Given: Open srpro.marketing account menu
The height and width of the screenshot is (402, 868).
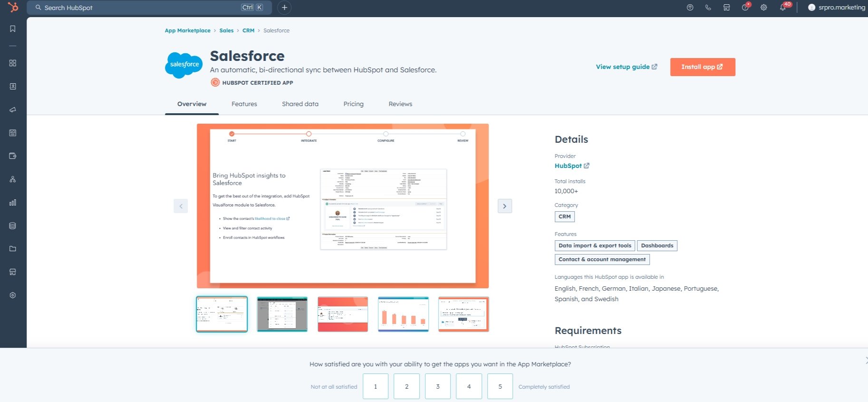Looking at the screenshot, I should point(837,8).
